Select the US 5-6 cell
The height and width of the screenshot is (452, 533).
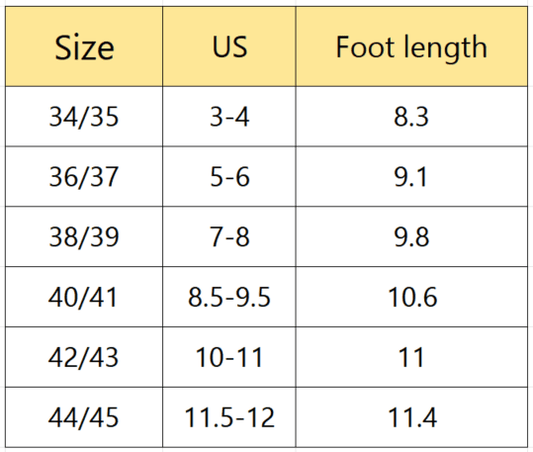pyautogui.click(x=229, y=177)
